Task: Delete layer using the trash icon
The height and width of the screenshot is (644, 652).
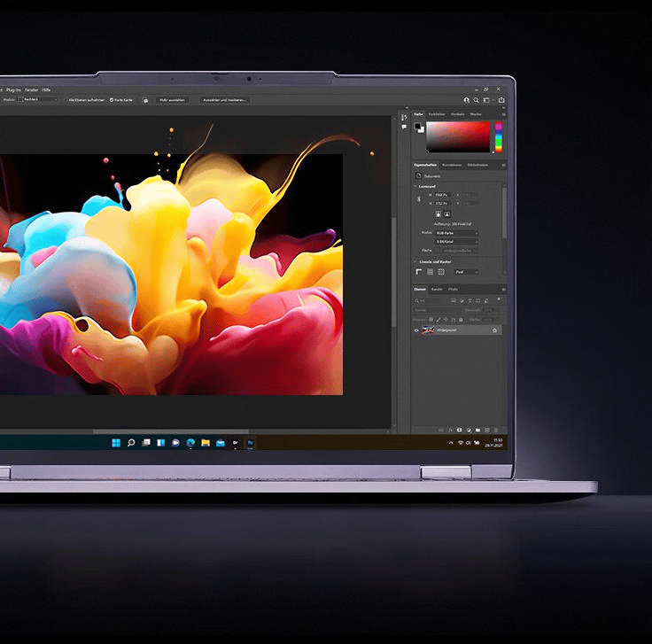Action: click(495, 431)
